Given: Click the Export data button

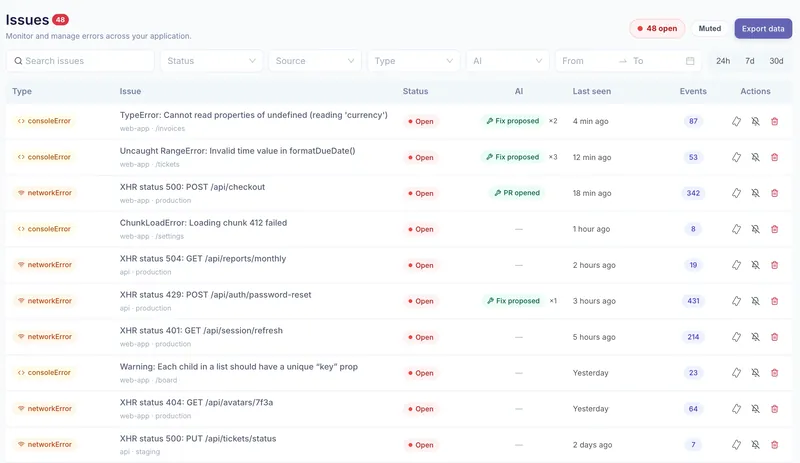Looking at the screenshot, I should pos(763,29).
